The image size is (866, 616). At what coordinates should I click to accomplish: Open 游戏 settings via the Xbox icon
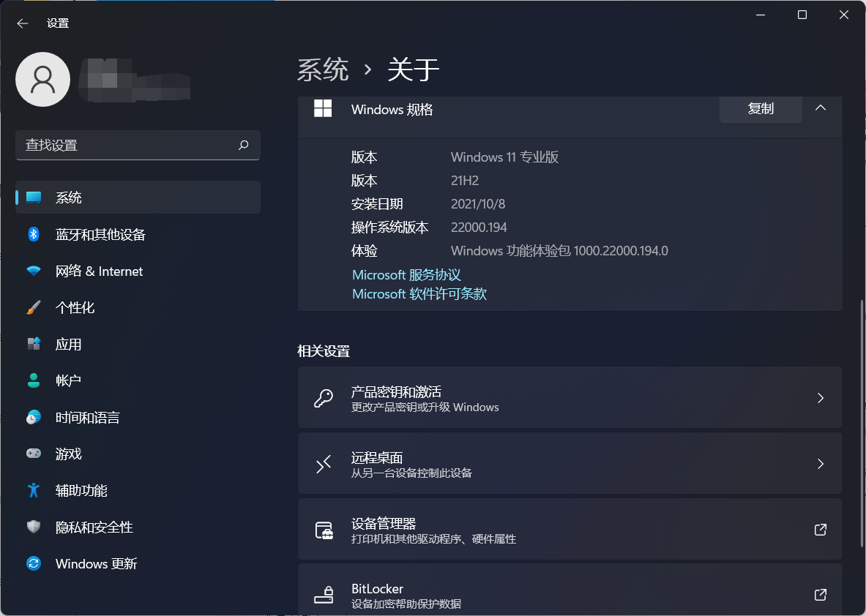34,454
